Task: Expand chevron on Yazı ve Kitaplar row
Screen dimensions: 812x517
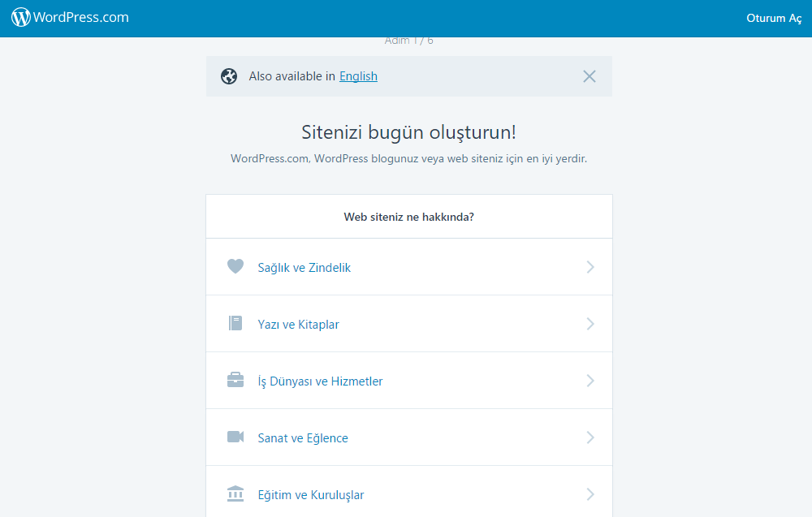Action: 590,324
